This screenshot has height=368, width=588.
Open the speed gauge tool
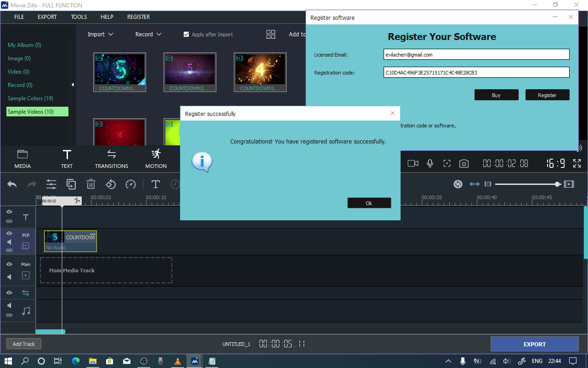131,184
